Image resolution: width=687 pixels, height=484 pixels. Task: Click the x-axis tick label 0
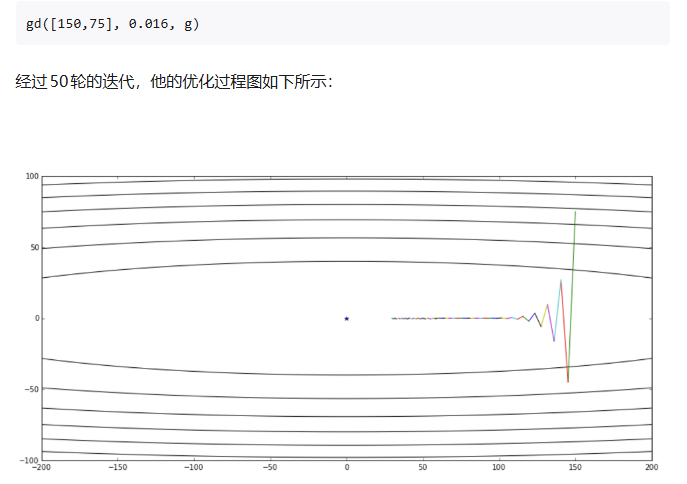pos(347,467)
